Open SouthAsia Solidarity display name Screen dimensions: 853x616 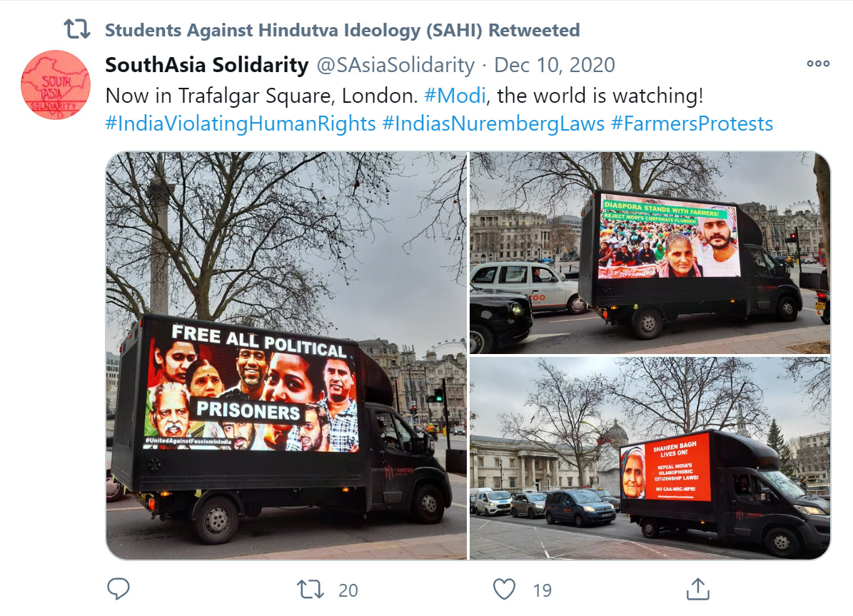coord(207,65)
